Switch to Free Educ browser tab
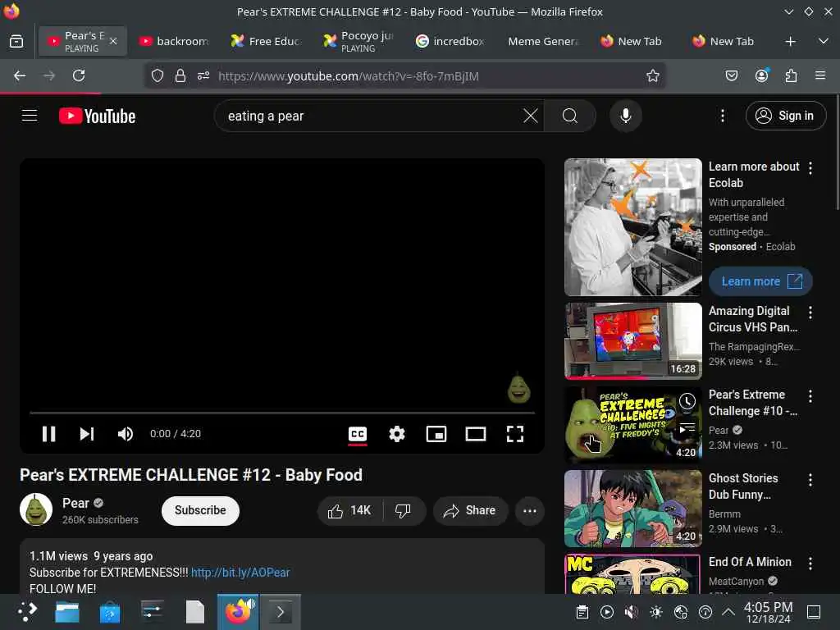The width and height of the screenshot is (840, 630). [266, 41]
